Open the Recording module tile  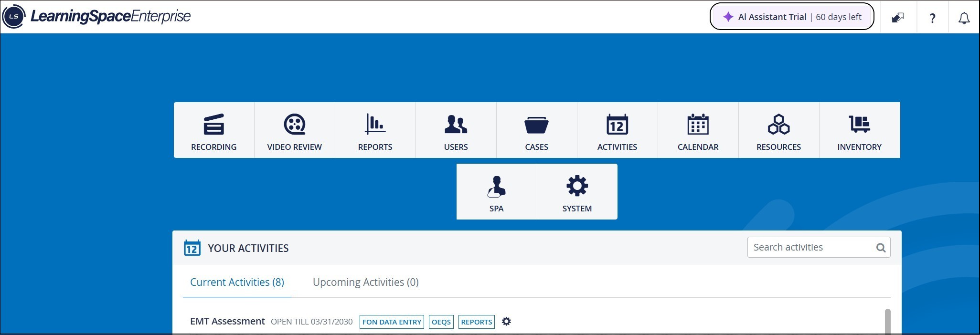pyautogui.click(x=214, y=130)
